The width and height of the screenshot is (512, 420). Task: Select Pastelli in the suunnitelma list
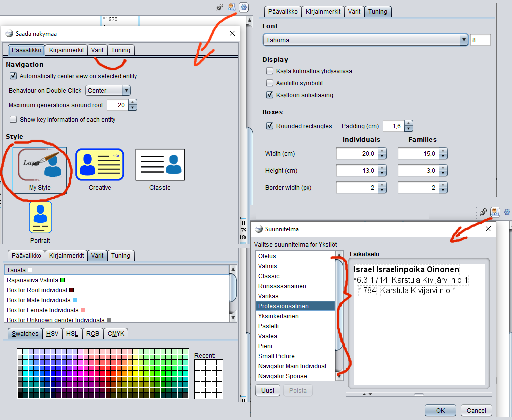pos(295,326)
